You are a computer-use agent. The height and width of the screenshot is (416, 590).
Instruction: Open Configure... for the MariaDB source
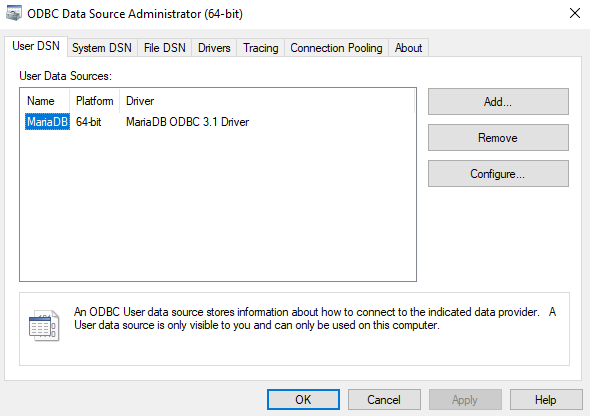(x=498, y=174)
